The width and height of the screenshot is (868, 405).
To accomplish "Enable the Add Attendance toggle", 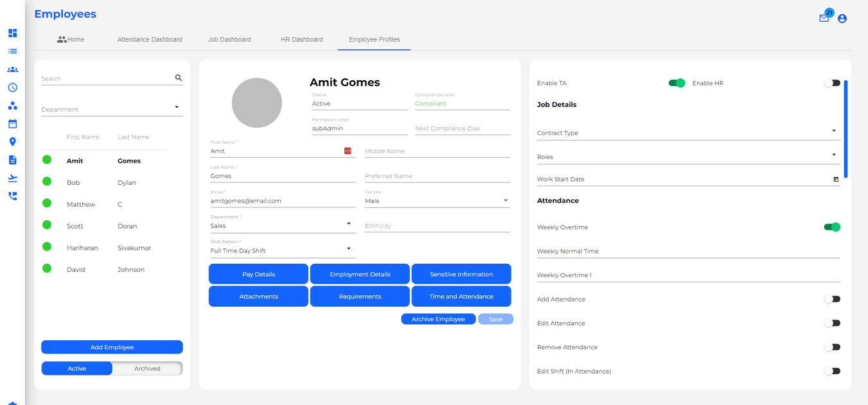I will [832, 299].
